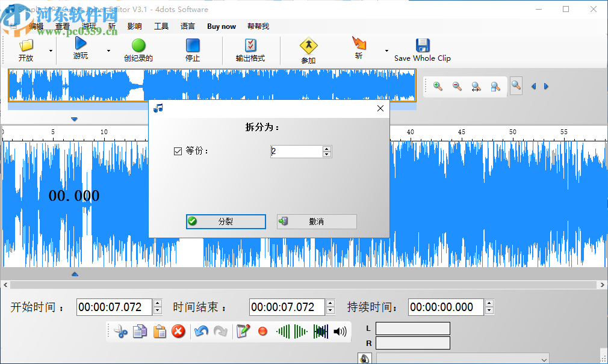Open the 输出格式 output format tool
Image resolution: width=608 pixels, height=364 pixels.
click(250, 47)
